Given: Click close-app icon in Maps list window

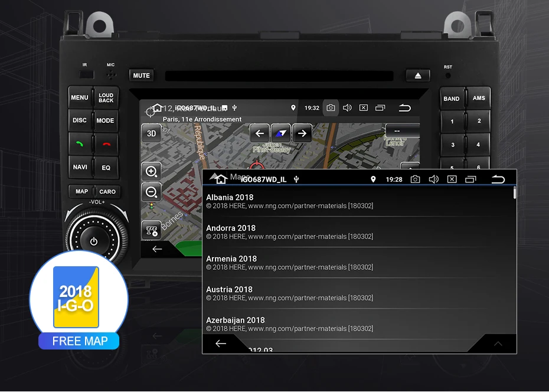Looking at the screenshot, I should [x=452, y=179].
